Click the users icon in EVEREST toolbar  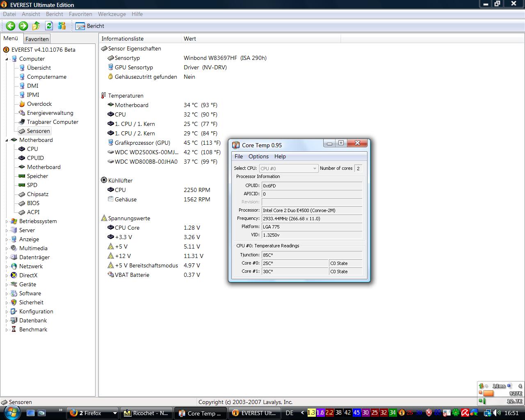(62, 26)
